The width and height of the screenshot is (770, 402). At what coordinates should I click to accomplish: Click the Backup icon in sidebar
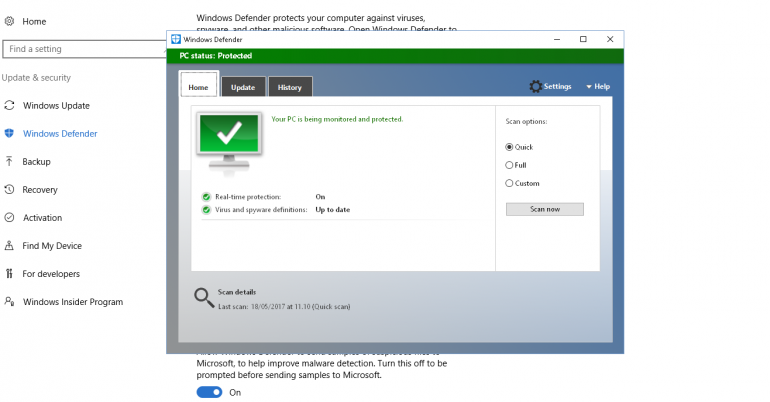(10, 161)
